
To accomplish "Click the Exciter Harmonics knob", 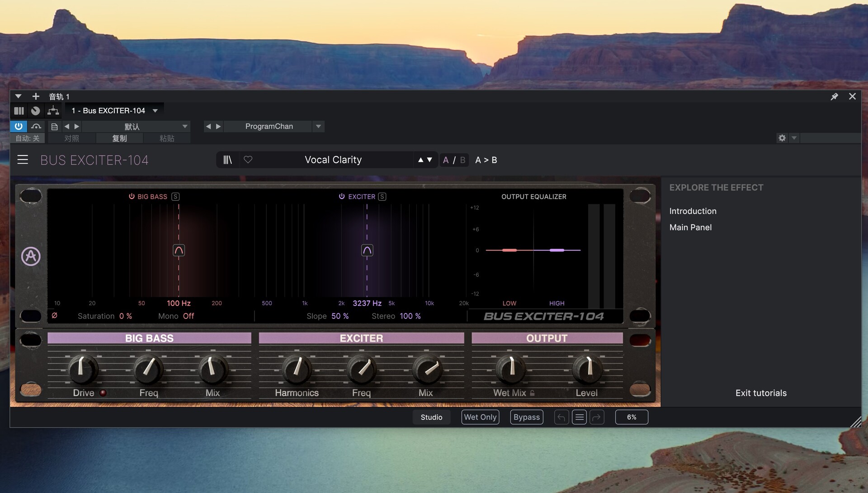I will click(x=297, y=369).
